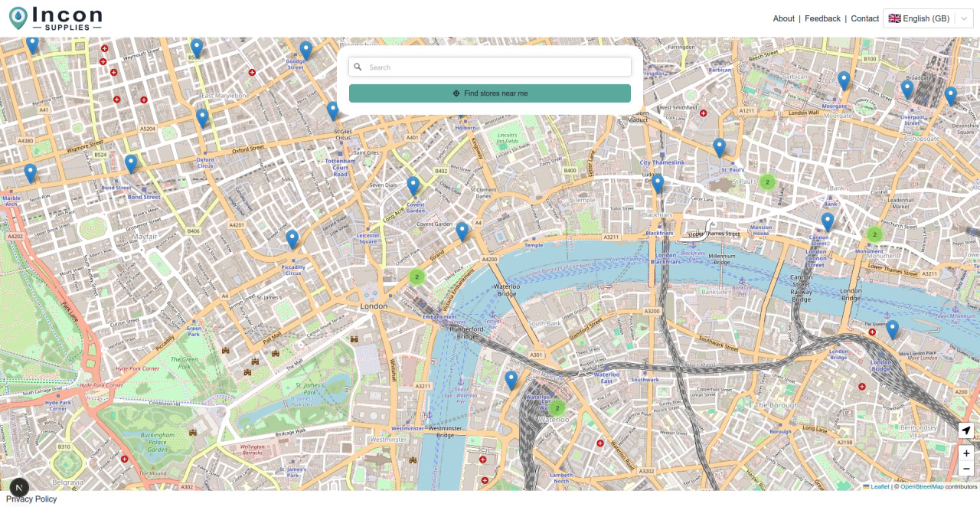Select the store pin at Waterloo station
This screenshot has width=980, height=507.
(511, 381)
